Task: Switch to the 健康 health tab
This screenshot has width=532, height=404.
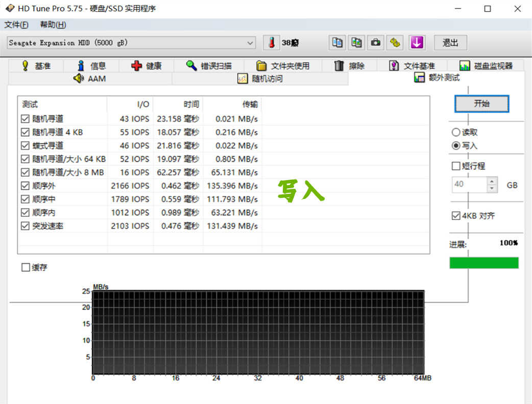Action: point(147,66)
